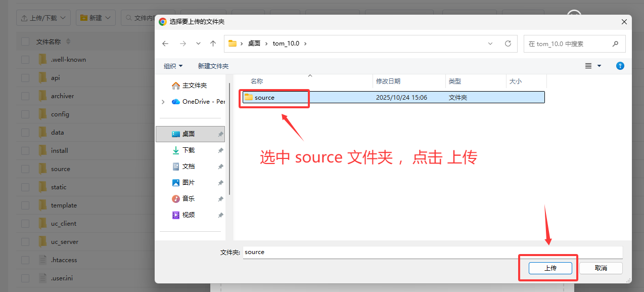Click the 上传 button
This screenshot has width=644, height=292.
pyautogui.click(x=550, y=268)
